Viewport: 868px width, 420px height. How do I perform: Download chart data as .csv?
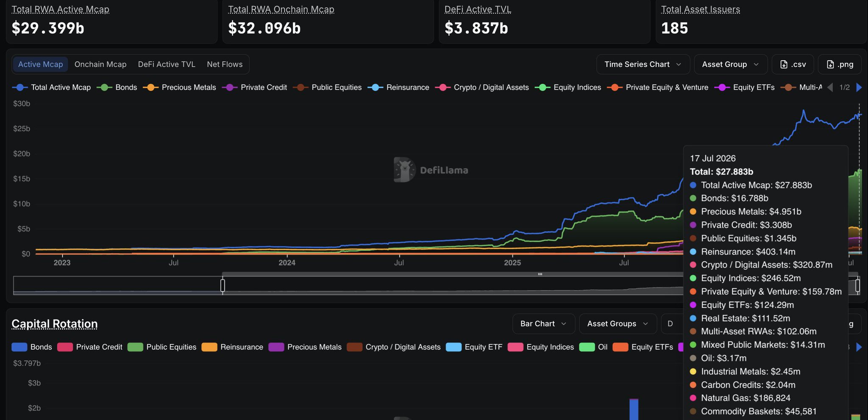(793, 64)
